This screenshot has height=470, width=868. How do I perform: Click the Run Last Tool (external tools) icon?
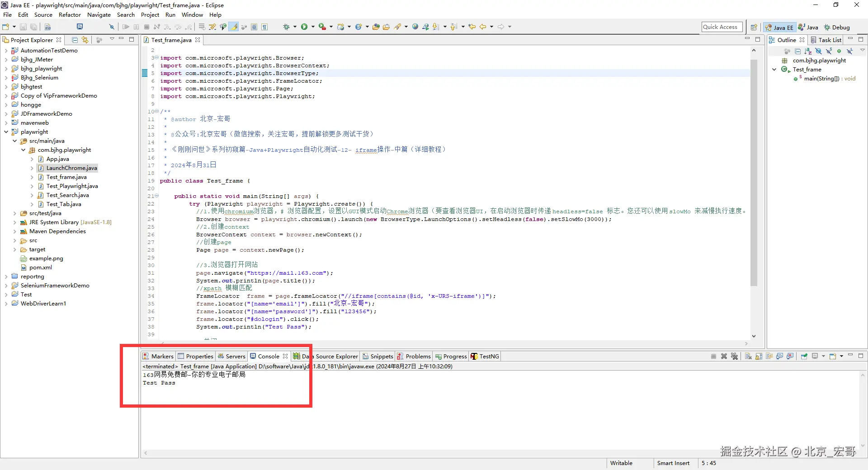(322, 27)
